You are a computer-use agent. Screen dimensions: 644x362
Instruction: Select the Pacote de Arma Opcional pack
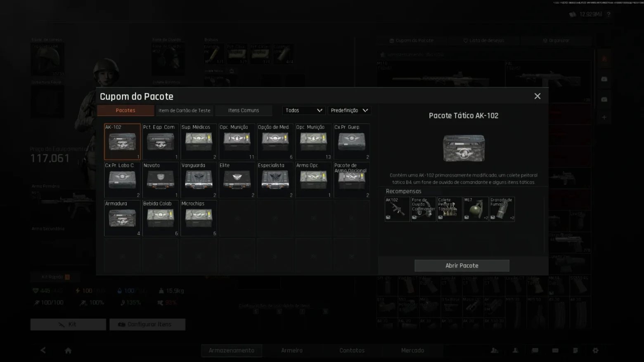[x=352, y=180]
